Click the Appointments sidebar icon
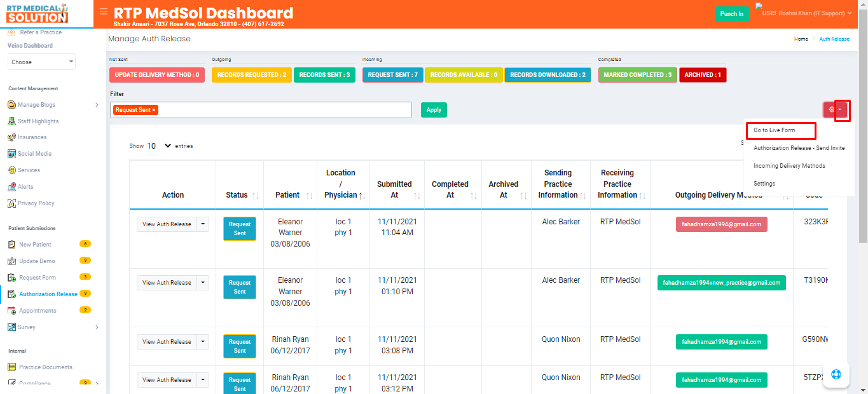 pos(11,311)
